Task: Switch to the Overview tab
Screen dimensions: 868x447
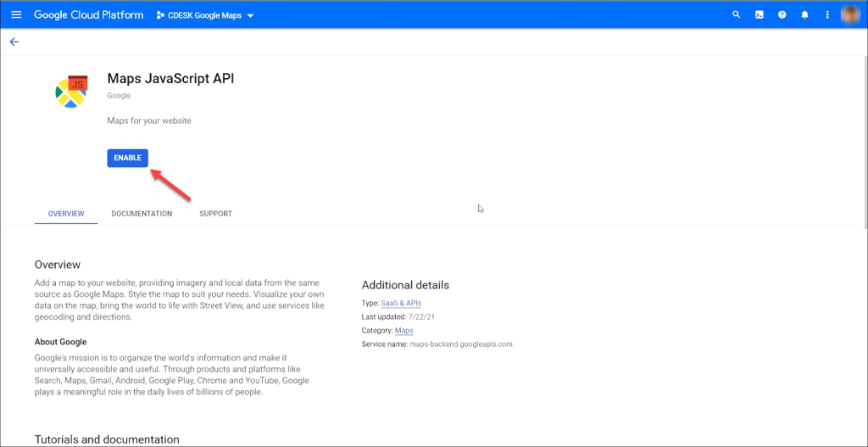Action: click(66, 214)
